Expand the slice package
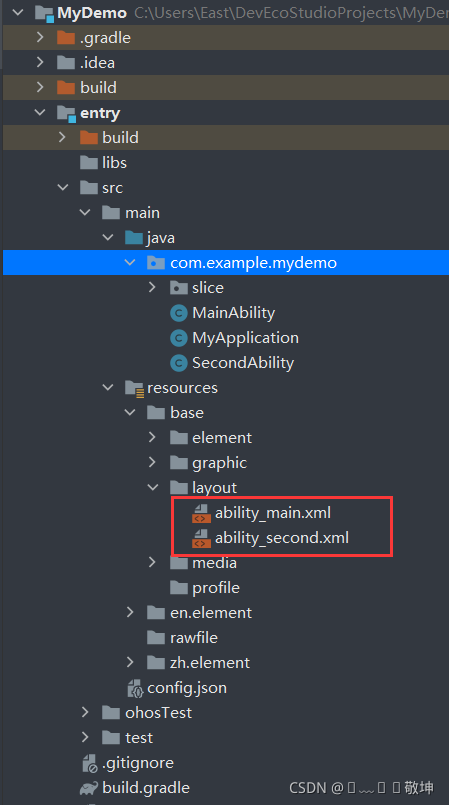The height and width of the screenshot is (805, 449). point(152,288)
